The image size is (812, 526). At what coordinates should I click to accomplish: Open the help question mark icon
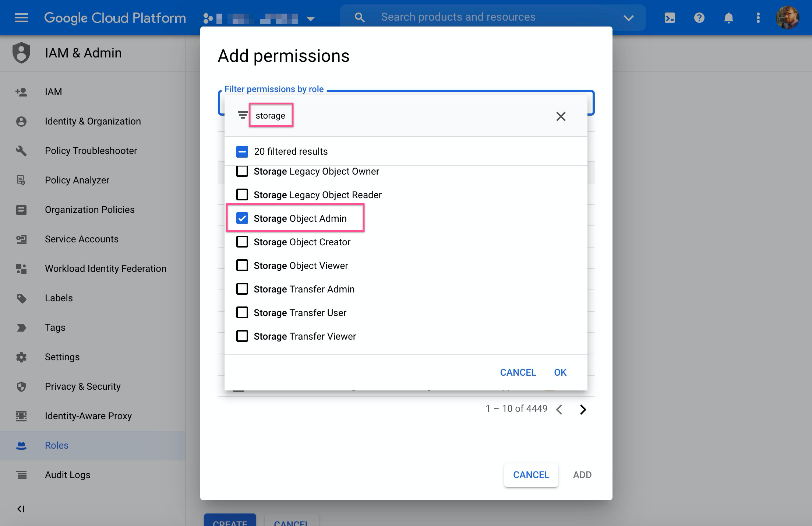[699, 18]
